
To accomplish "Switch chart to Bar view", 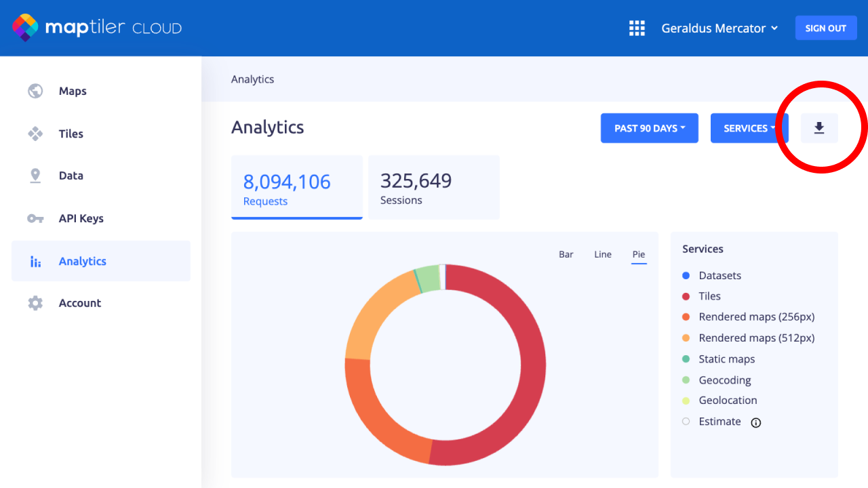I will (x=566, y=255).
